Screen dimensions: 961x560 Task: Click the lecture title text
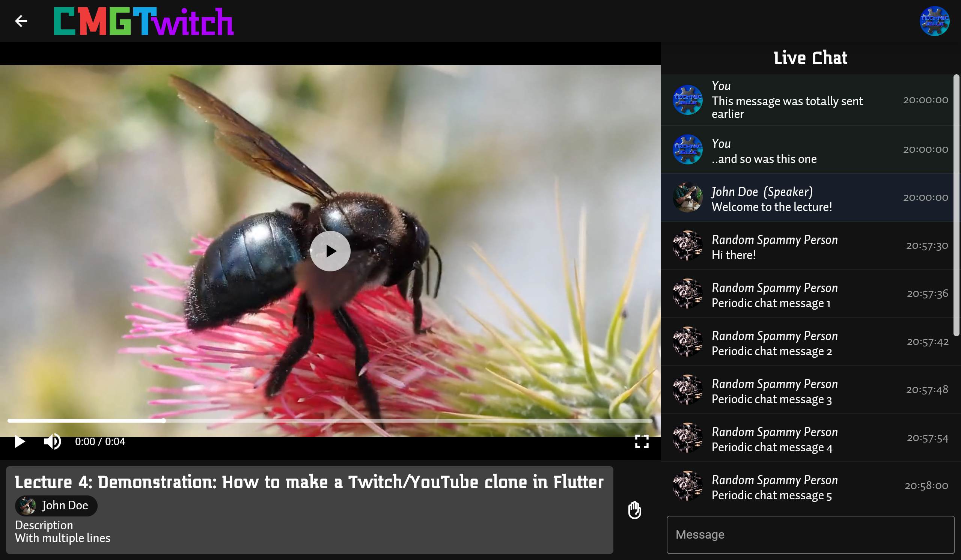(x=309, y=482)
